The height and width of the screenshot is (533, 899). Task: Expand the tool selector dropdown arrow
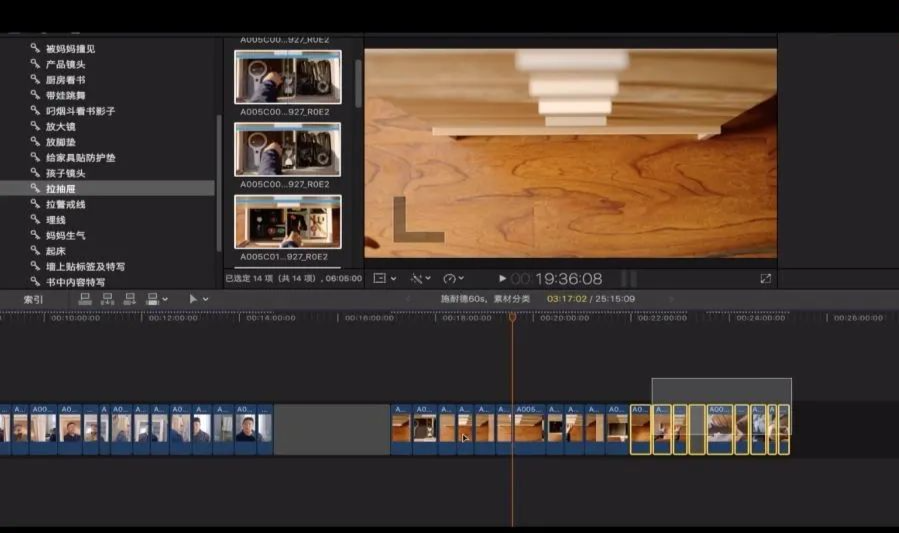(x=206, y=299)
